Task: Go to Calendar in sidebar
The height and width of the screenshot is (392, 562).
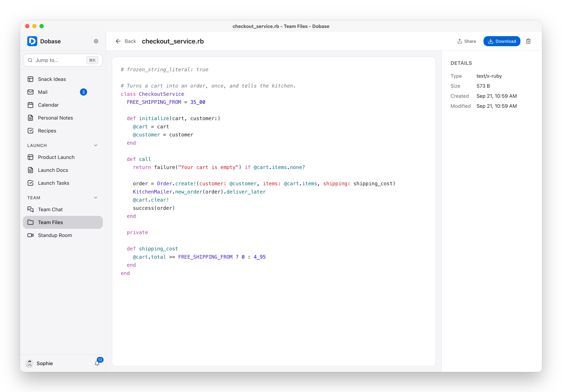Action: tap(63, 105)
